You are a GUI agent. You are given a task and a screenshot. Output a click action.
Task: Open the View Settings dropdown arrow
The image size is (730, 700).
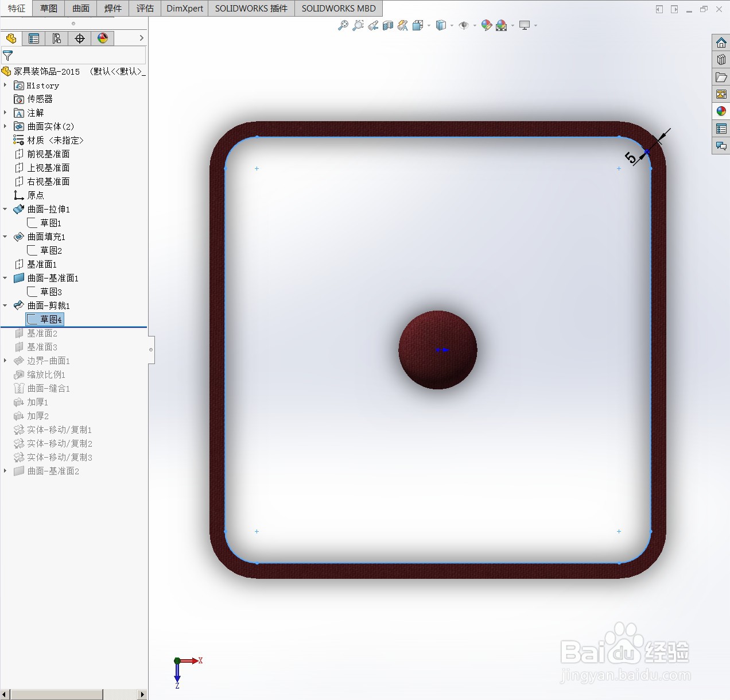(535, 25)
